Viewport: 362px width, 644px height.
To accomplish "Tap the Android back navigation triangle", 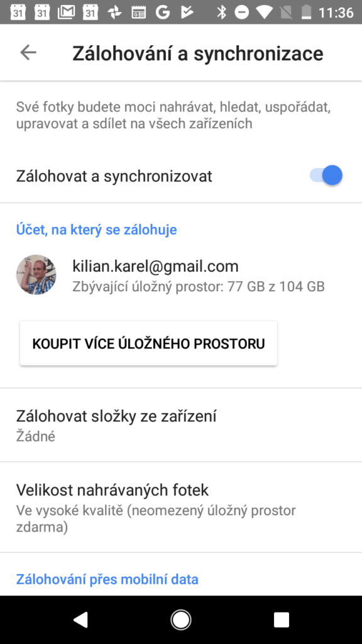I will (80, 619).
